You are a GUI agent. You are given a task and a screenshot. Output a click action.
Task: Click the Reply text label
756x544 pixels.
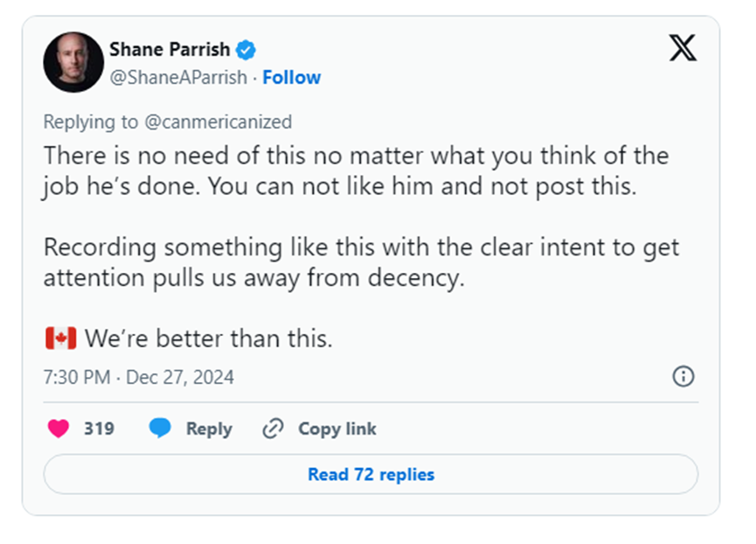(209, 429)
